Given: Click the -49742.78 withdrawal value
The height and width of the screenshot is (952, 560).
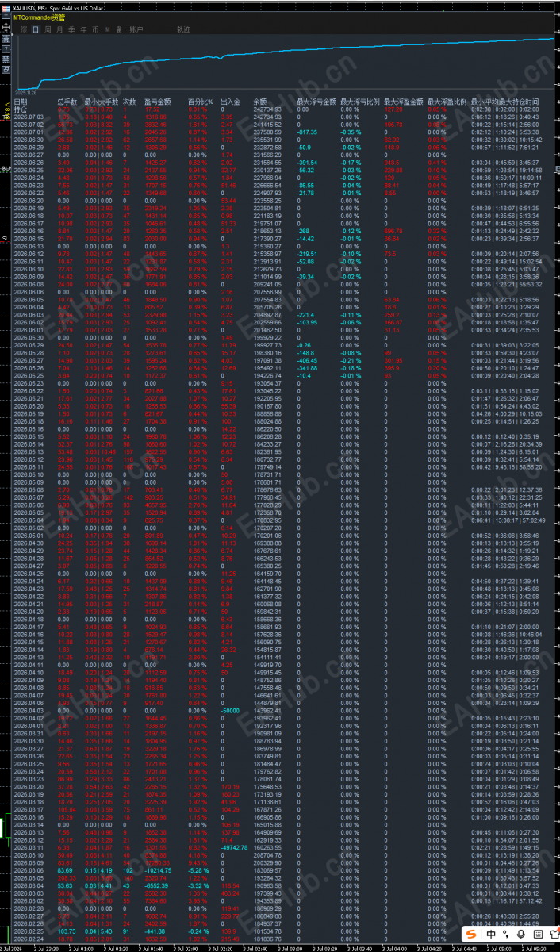Looking at the screenshot, I should (234, 847).
